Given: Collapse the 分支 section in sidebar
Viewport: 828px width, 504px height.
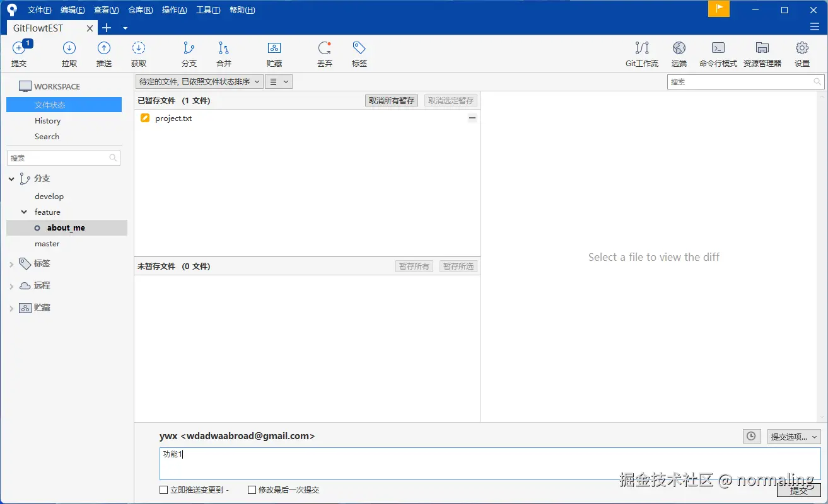Looking at the screenshot, I should tap(11, 179).
